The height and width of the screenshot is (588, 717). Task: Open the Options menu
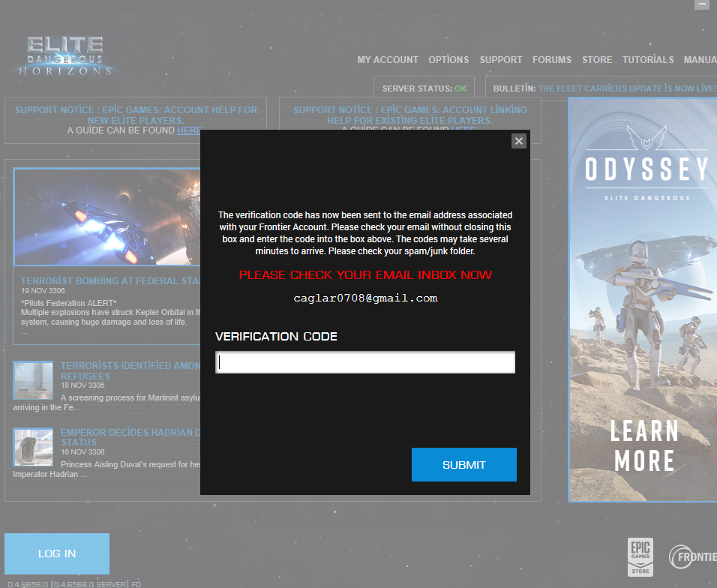coord(448,60)
